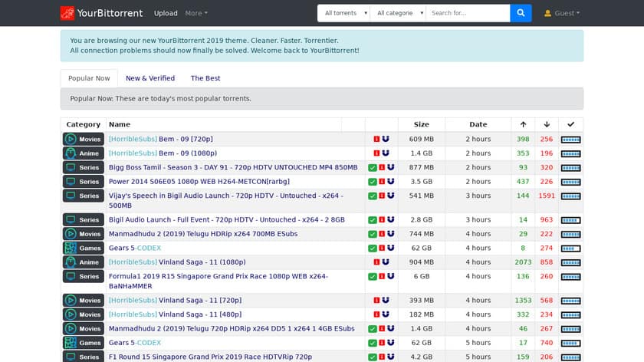Sort by leechers using the down arrow header

547,124
